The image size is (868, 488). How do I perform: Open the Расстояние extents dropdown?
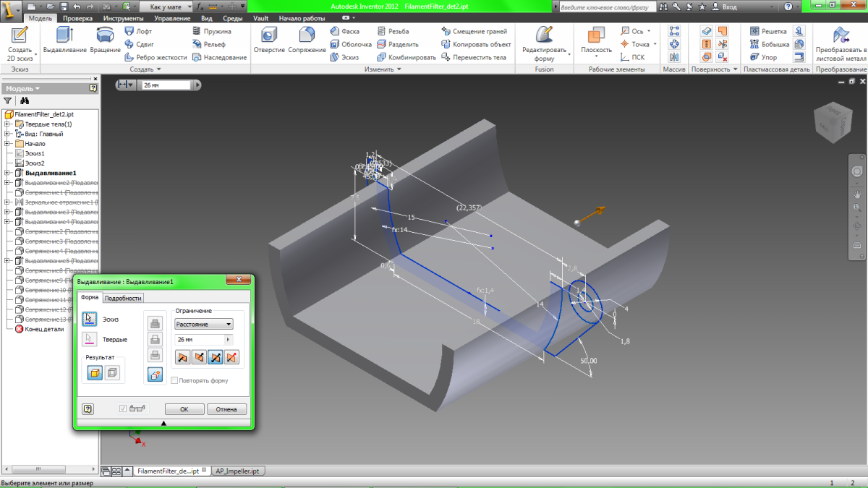click(x=204, y=325)
